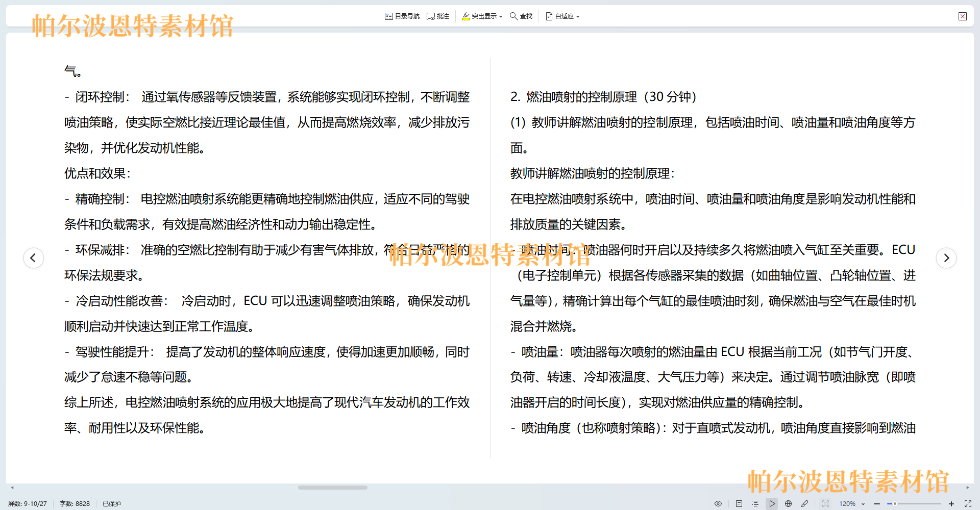Toggle eye protection mode in the status bar

pyautogui.click(x=718, y=503)
